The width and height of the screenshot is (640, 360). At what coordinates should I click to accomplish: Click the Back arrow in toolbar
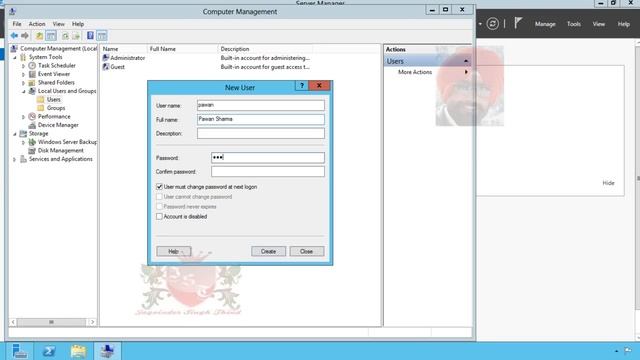click(x=14, y=36)
